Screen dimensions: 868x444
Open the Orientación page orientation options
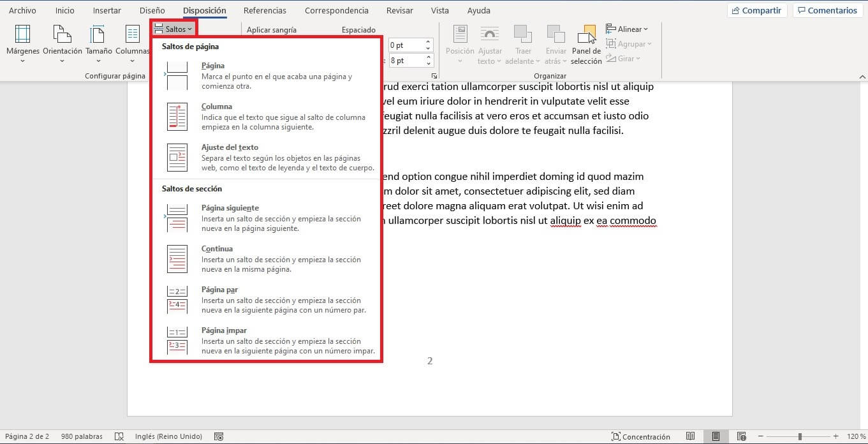coord(63,43)
